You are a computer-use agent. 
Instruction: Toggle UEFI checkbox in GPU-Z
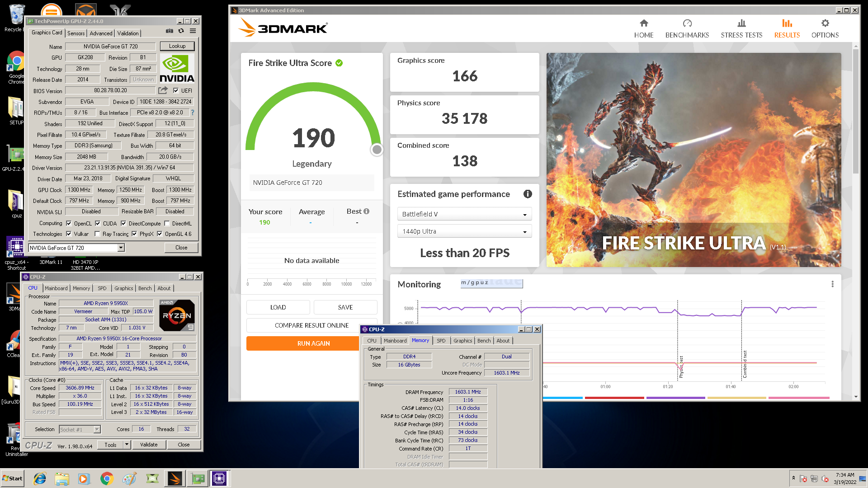(176, 90)
